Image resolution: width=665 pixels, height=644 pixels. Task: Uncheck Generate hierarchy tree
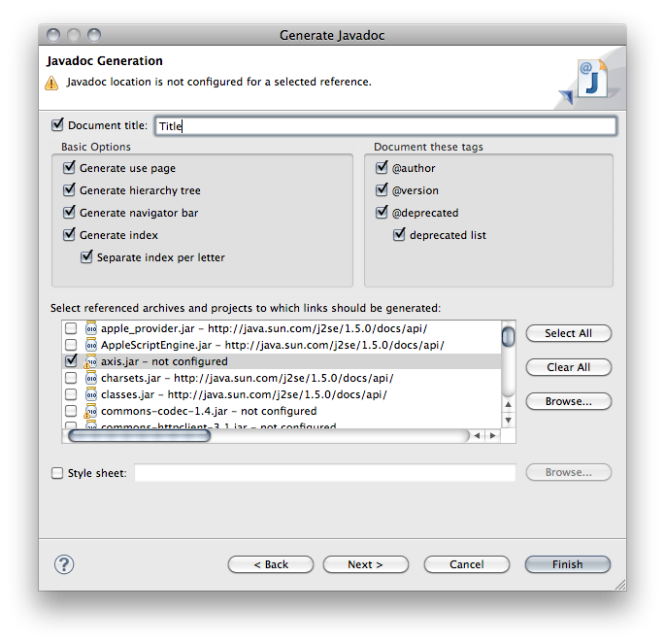[69, 189]
